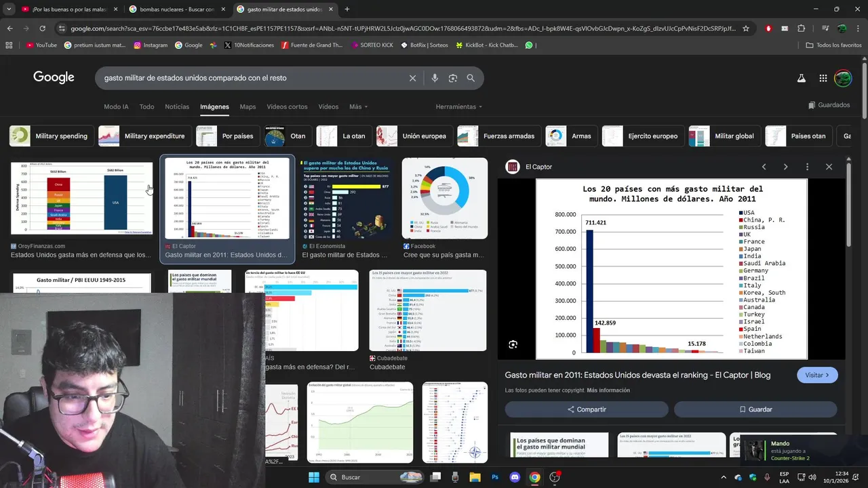This screenshot has width=868, height=488.
Task: Open the Todos los favoritos folder
Action: point(833,45)
